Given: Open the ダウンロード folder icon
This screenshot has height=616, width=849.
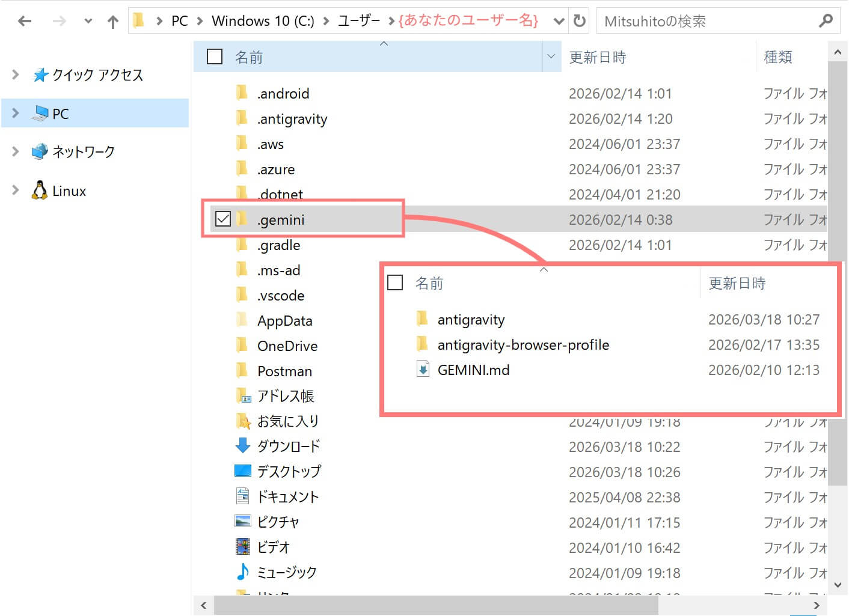Looking at the screenshot, I should point(242,446).
